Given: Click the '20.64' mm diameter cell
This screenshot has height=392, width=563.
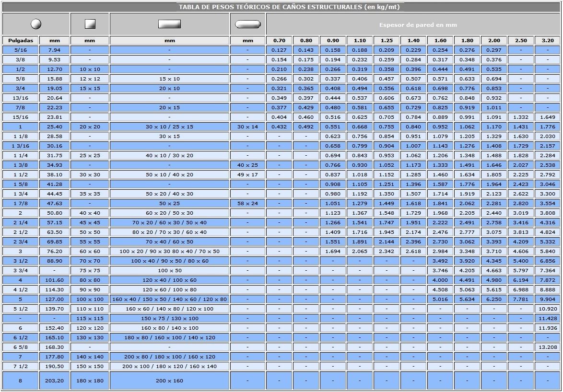Looking at the screenshot, I should [55, 98].
